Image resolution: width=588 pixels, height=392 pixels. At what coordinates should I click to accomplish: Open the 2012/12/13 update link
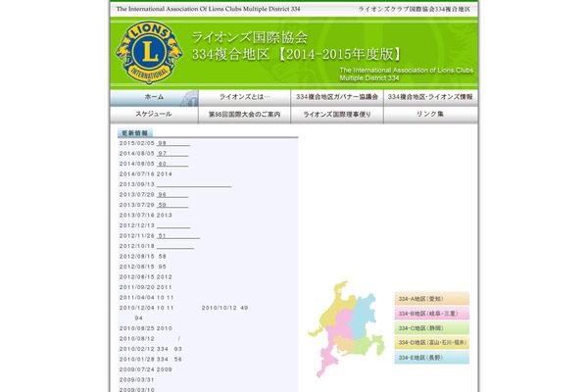173,225
